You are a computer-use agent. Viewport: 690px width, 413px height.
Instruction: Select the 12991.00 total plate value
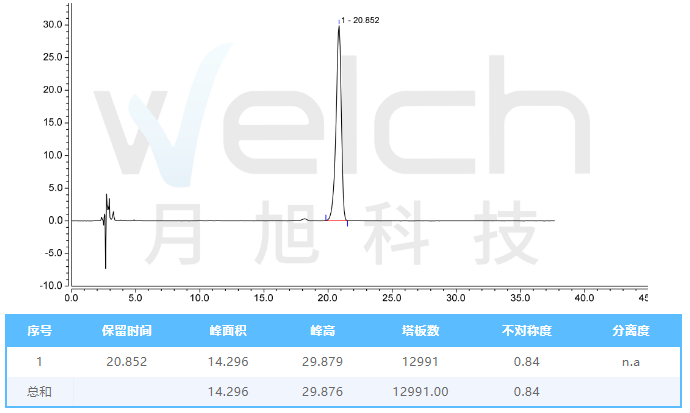pos(420,392)
